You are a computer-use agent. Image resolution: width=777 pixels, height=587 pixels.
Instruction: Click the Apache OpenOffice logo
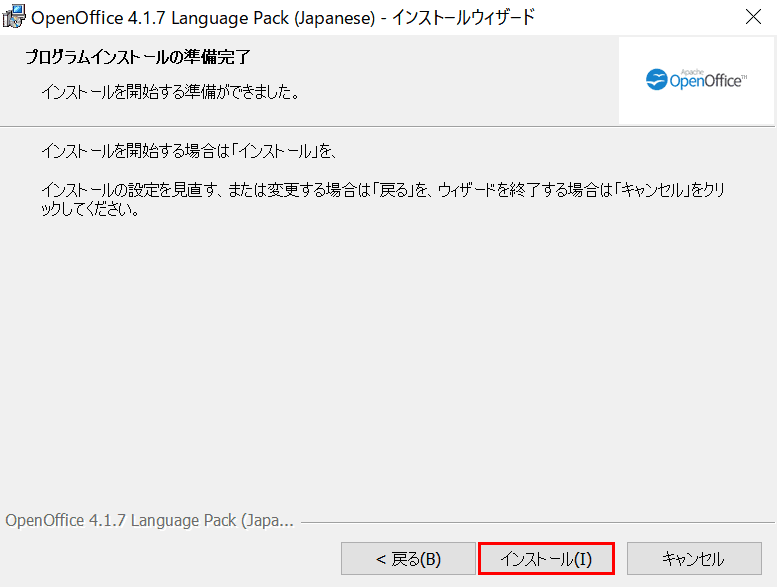(x=696, y=80)
